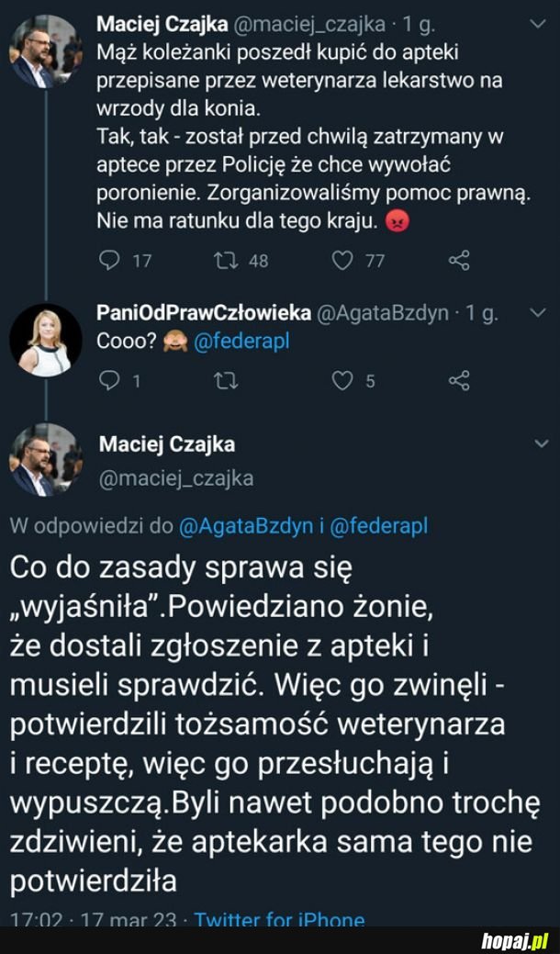Open chevron menu on the main reply tweet
Viewport: 560px width, 954px height.
[x=539, y=444]
